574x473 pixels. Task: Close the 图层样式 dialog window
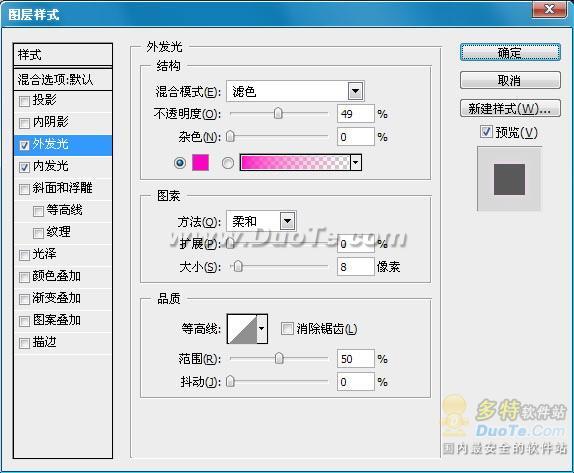point(549,9)
